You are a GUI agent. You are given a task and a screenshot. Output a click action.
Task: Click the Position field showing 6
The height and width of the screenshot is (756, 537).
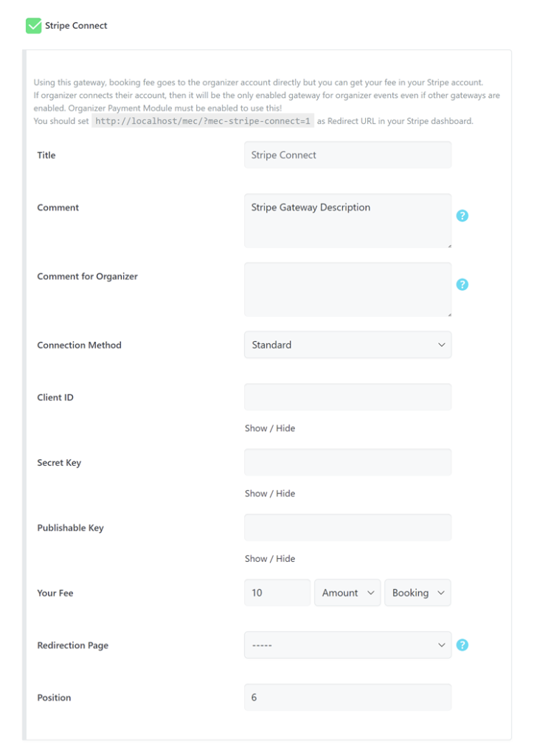click(347, 697)
